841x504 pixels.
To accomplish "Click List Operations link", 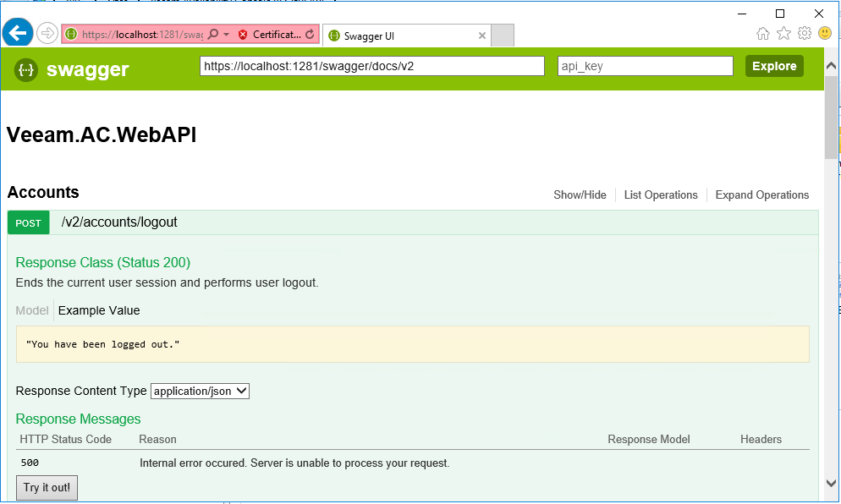I will click(x=661, y=195).
